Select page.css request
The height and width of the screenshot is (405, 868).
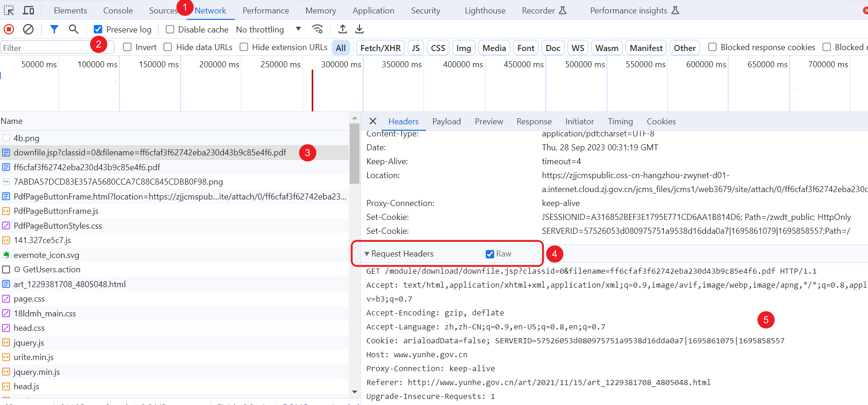(174, 299)
